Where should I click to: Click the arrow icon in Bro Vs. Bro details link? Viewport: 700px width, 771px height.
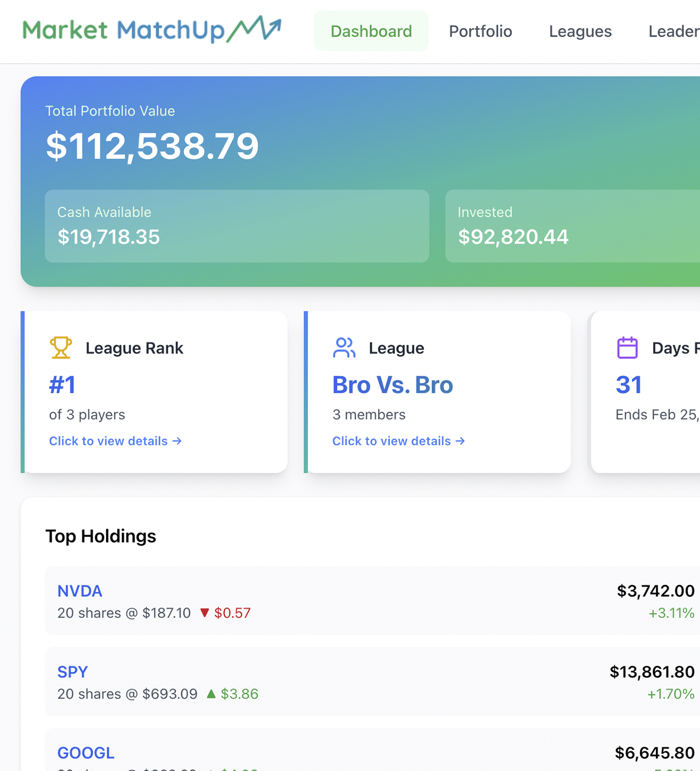461,441
